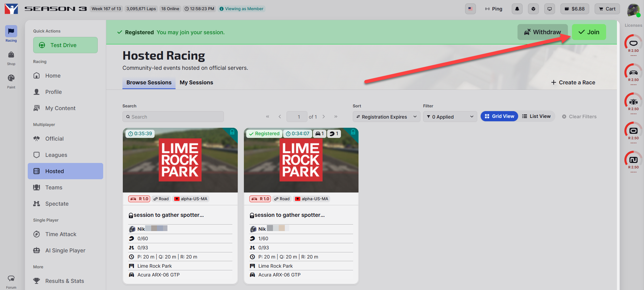
Task: Open the Racing section in left rail
Action: [x=11, y=34]
